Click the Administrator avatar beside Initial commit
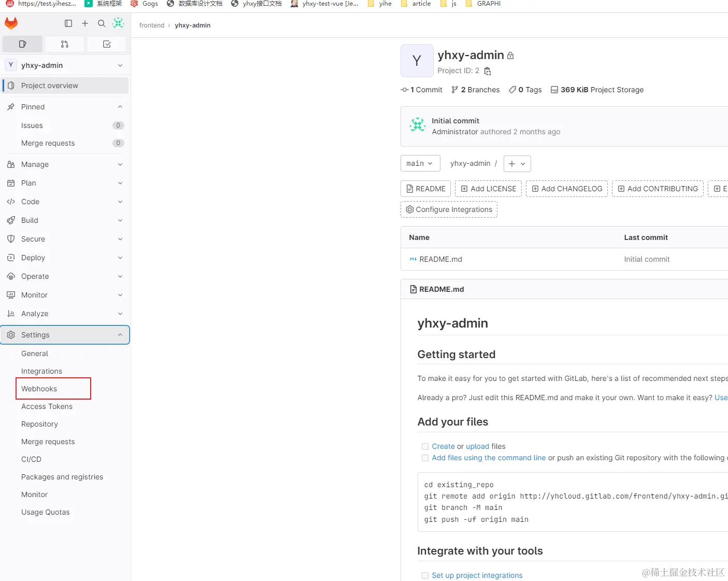 coord(418,125)
